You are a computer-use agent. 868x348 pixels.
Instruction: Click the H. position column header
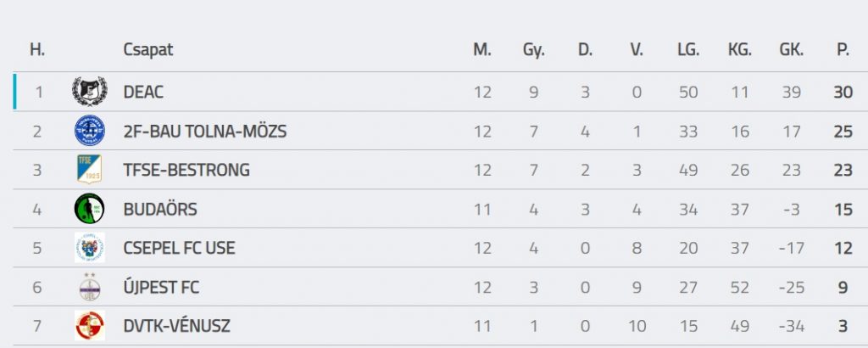pyautogui.click(x=37, y=49)
